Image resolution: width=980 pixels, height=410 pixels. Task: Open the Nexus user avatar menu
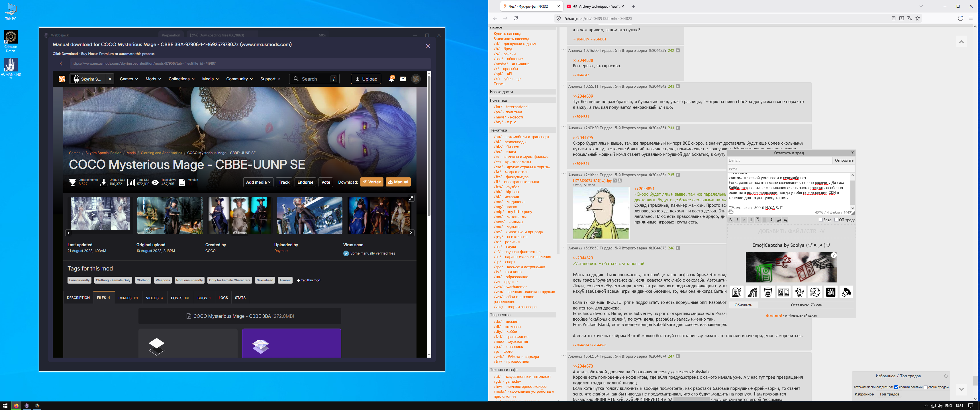(416, 79)
